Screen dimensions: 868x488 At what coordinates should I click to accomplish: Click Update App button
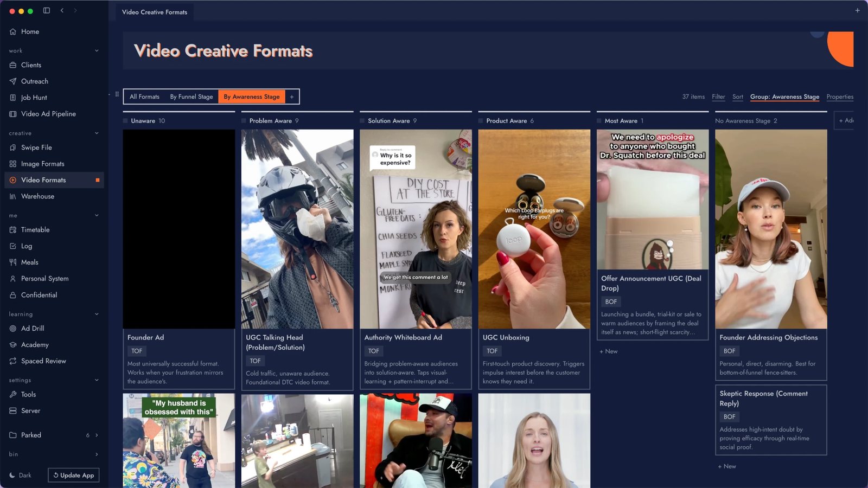(x=74, y=475)
